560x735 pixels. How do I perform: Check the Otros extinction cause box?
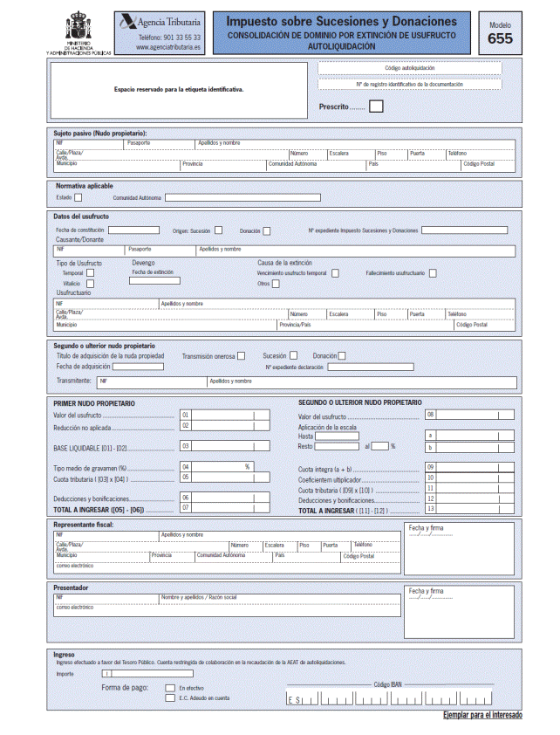277,284
